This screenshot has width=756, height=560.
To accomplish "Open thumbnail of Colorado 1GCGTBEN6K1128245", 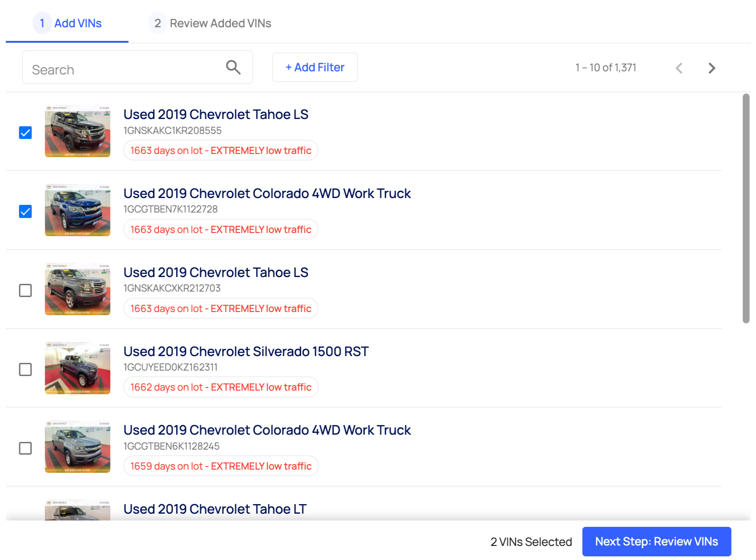I will [78, 447].
